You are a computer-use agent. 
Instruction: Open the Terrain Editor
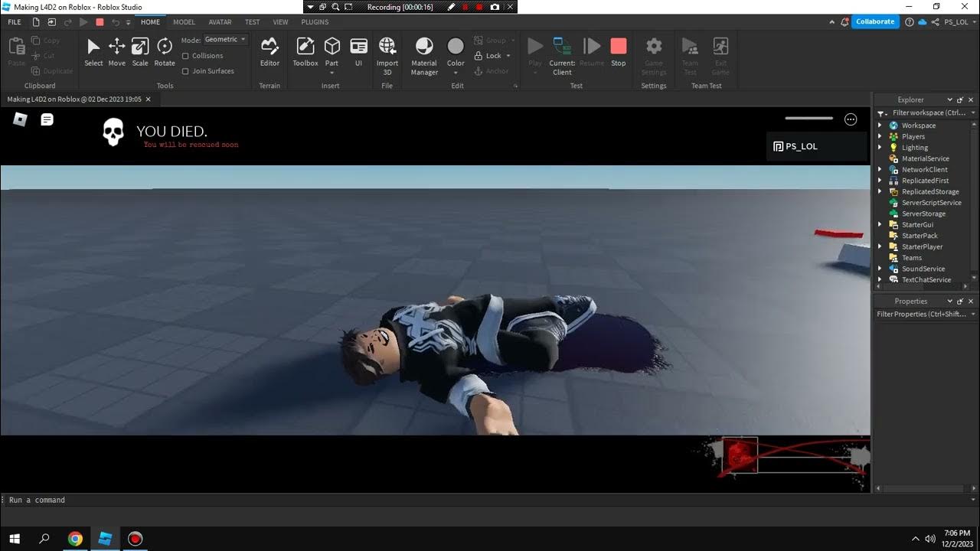coord(269,52)
